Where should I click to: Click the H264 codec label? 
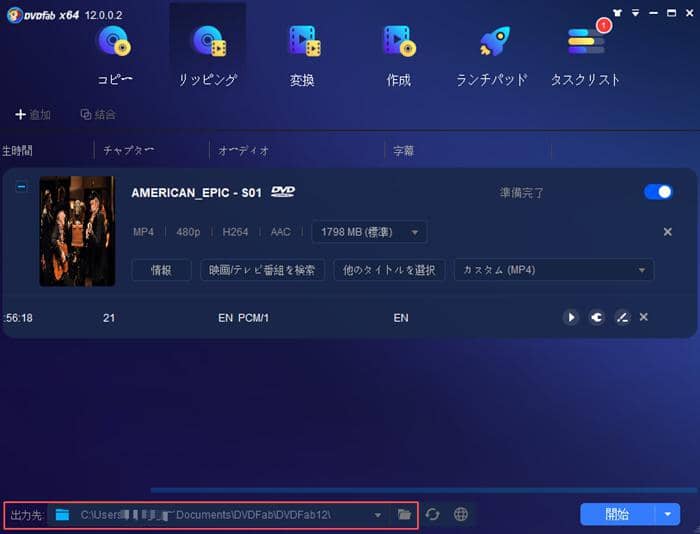235,232
